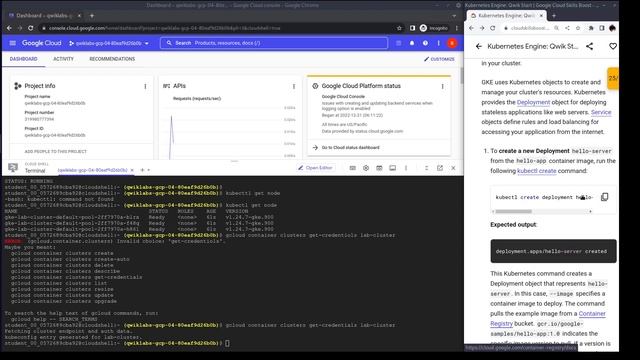Screen dimensions: 640x360
Task: Open the Service hyperlink in lab text
Action: [x=601, y=112]
